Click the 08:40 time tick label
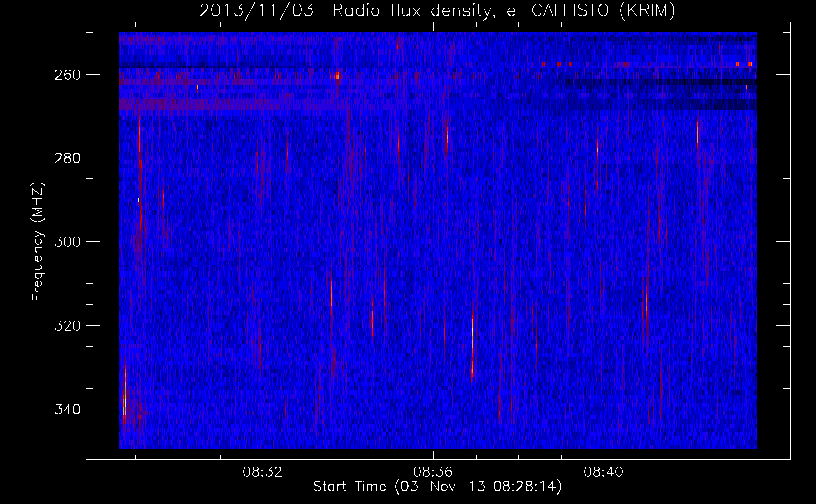Screen dimensions: 816x504 coord(604,472)
